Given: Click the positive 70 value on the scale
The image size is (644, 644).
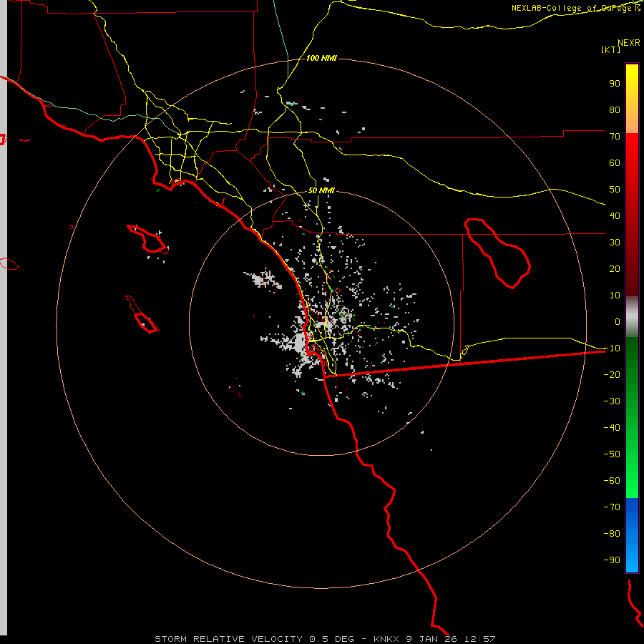Looking at the screenshot, I should 615,137.
